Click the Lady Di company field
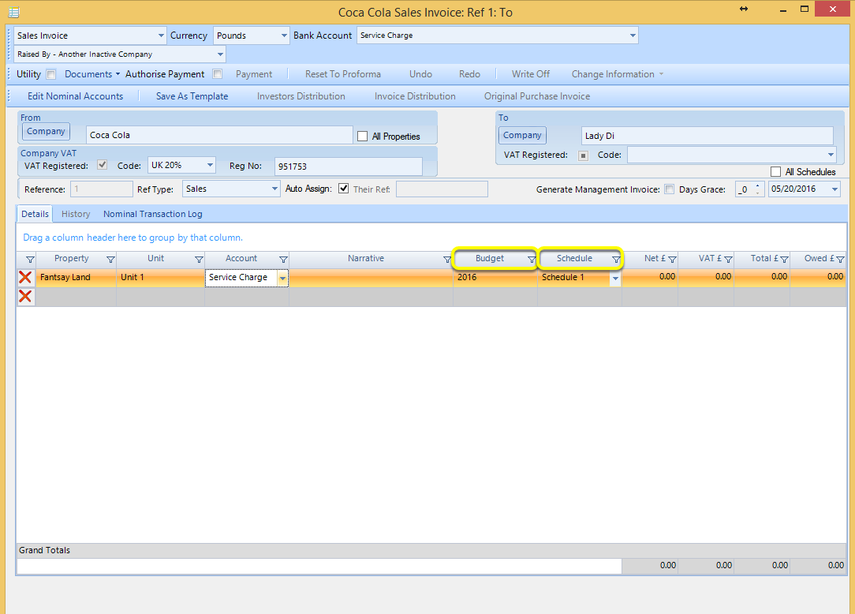Image resolution: width=855 pixels, height=614 pixels. tap(707, 136)
